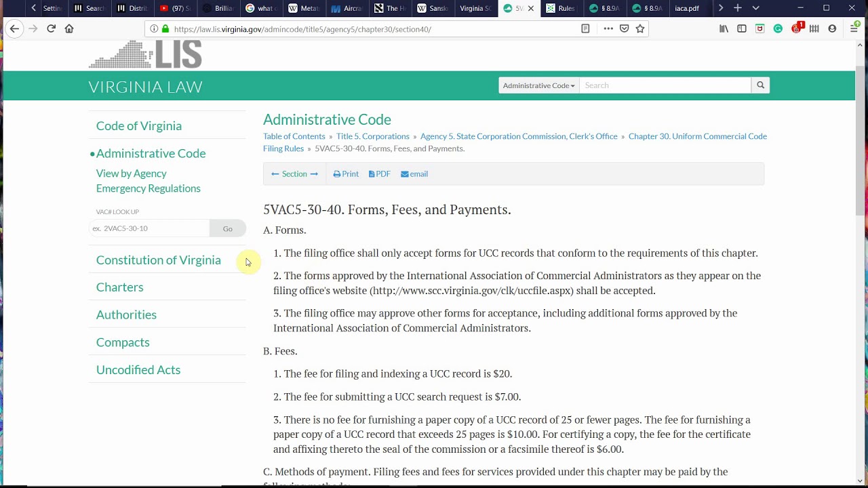This screenshot has width=868, height=488.
Task: Switch to the Rules tab
Action: point(561,8)
